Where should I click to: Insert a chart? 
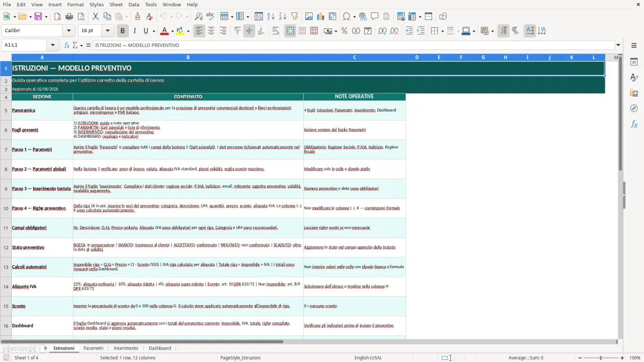(x=321, y=17)
